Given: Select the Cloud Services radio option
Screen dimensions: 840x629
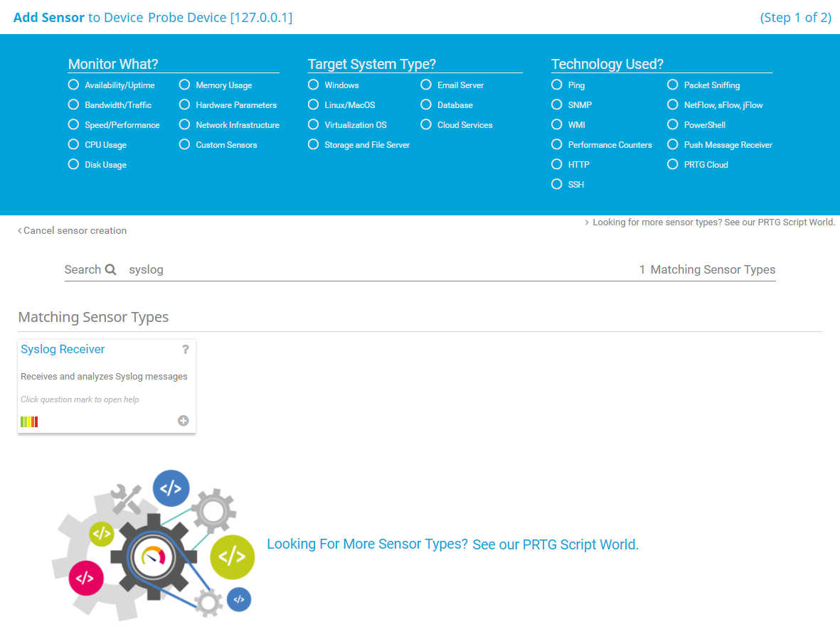Looking at the screenshot, I should 426,124.
